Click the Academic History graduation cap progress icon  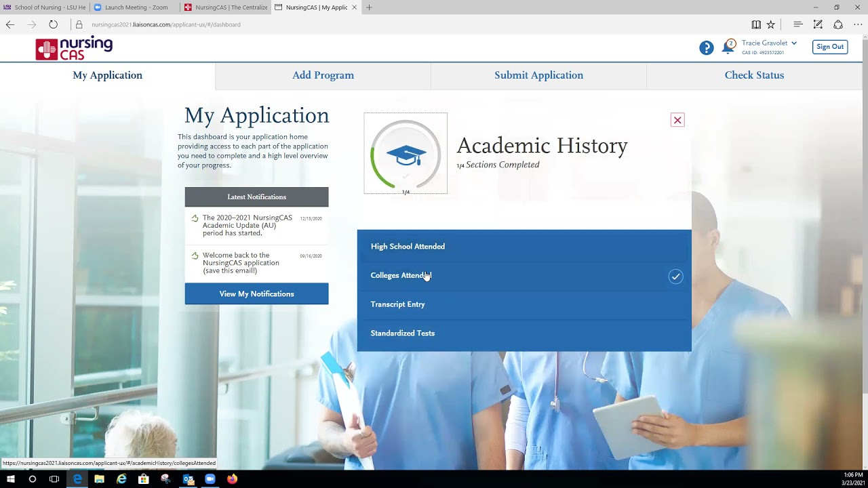(x=406, y=153)
